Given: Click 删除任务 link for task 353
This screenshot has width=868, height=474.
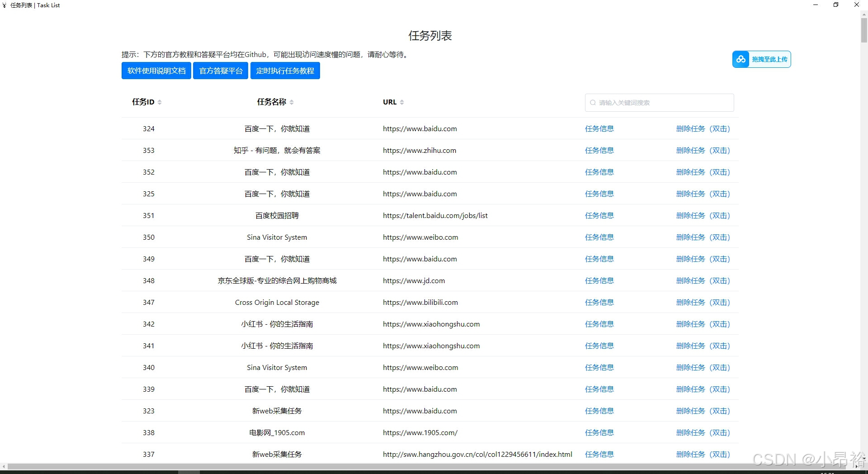Looking at the screenshot, I should [703, 151].
